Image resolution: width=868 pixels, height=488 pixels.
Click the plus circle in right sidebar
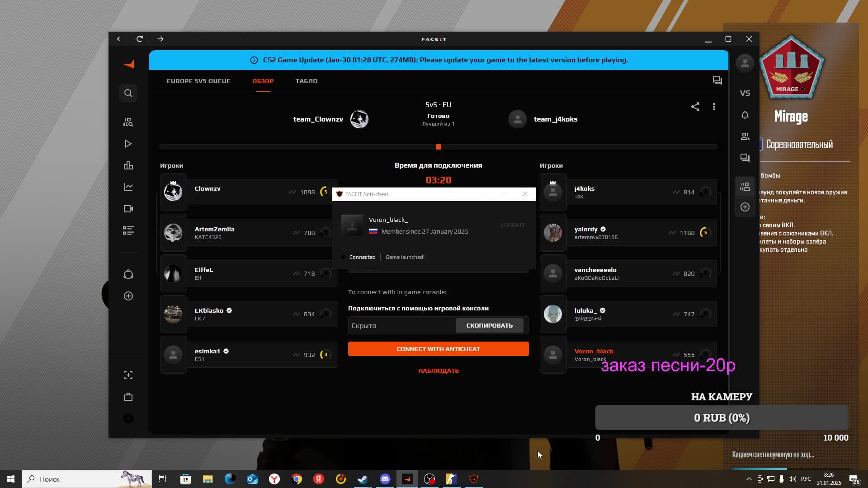point(745,207)
